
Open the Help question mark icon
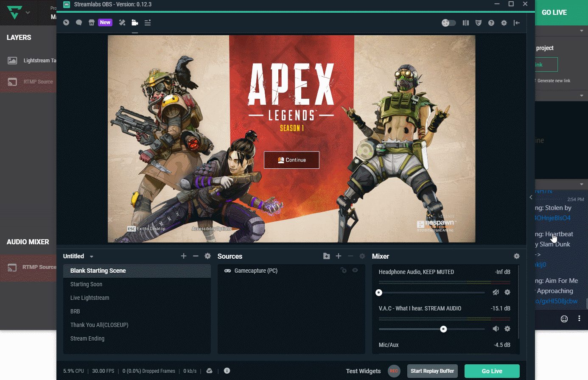pos(491,23)
